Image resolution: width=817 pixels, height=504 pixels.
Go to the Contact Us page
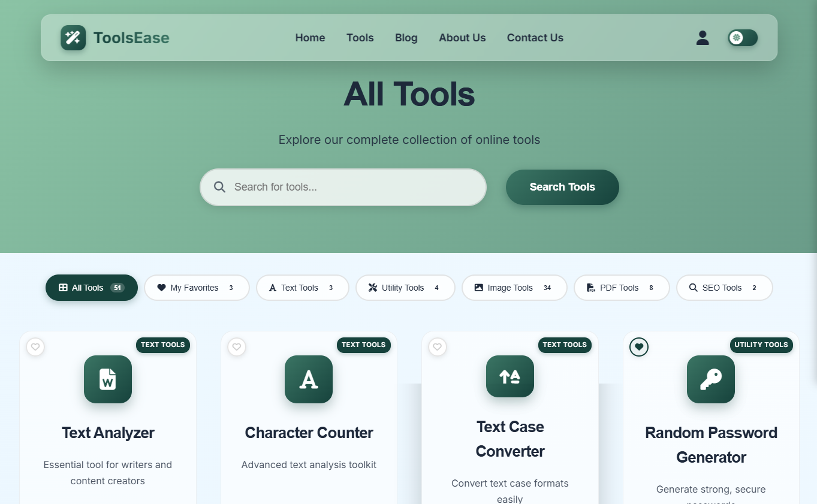[x=535, y=38]
